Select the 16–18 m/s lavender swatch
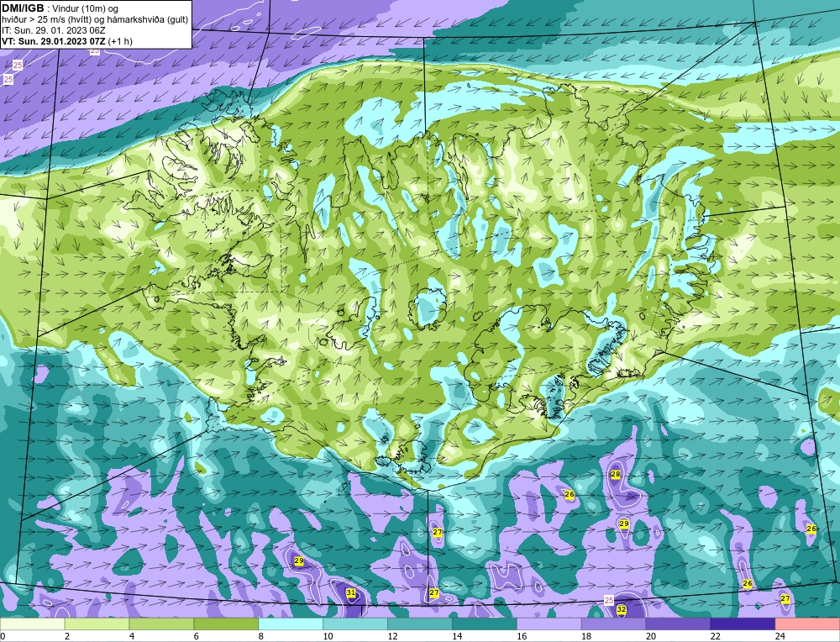Viewport: 840px width, 642px height. coord(549,624)
